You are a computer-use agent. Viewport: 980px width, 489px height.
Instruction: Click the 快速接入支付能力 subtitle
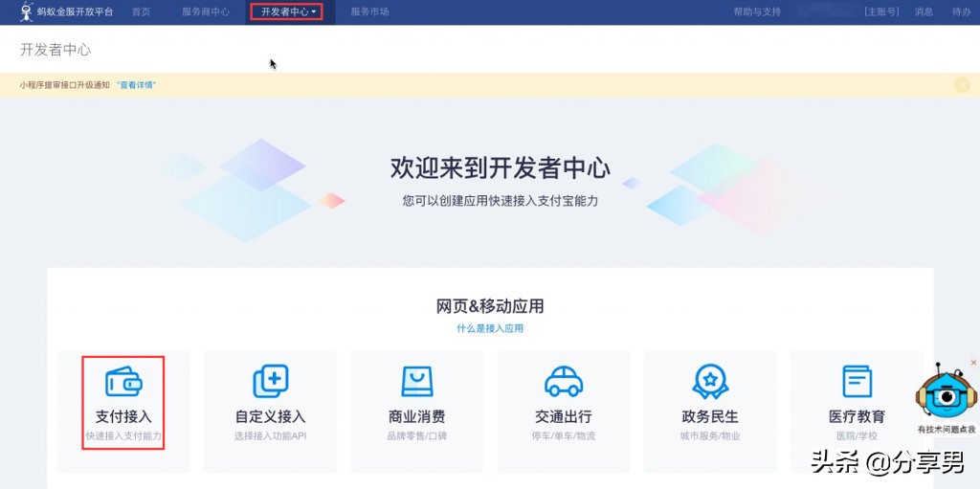[x=123, y=435]
